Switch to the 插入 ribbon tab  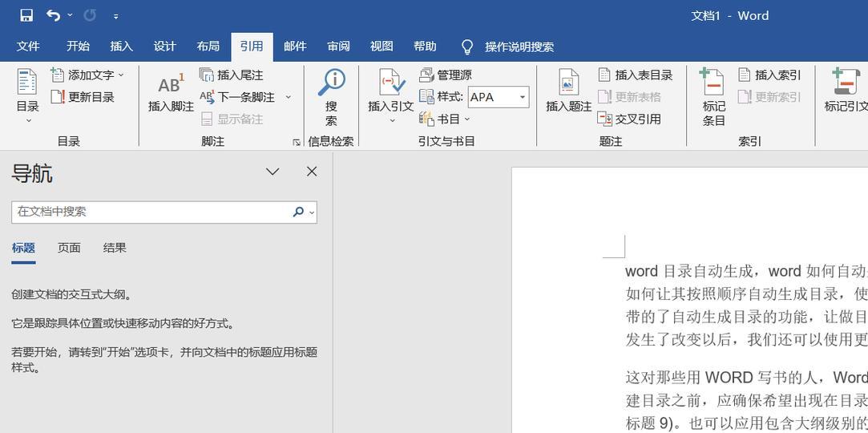(121, 47)
